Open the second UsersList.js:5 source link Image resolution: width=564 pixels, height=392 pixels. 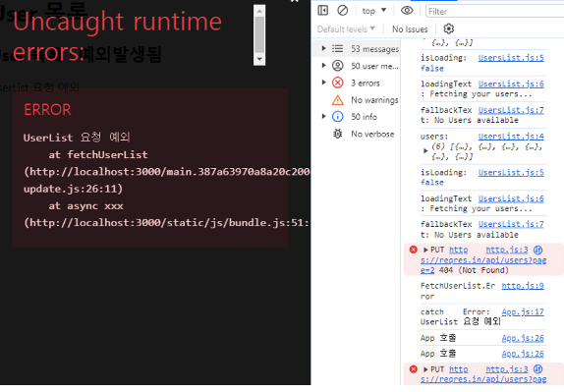pos(511,172)
